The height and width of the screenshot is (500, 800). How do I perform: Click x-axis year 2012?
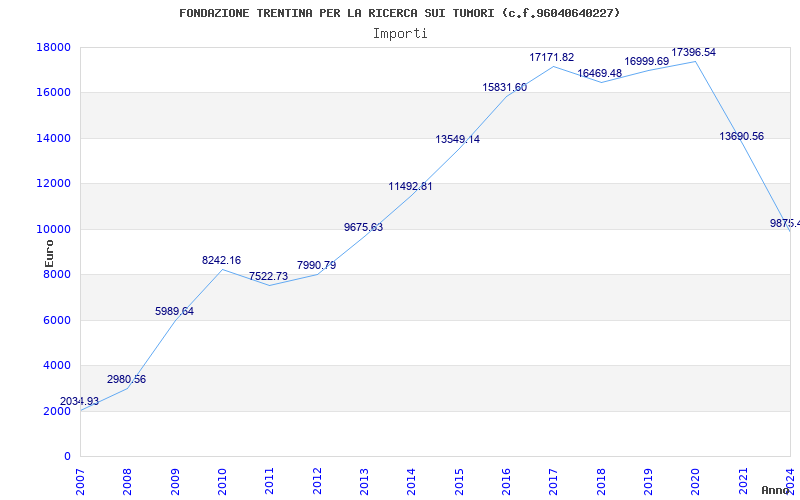click(x=317, y=481)
